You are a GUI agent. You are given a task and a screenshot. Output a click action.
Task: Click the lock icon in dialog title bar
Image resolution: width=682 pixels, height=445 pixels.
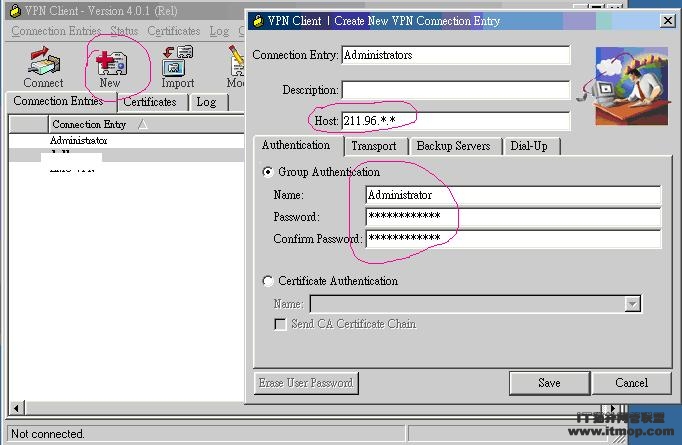tap(258, 20)
